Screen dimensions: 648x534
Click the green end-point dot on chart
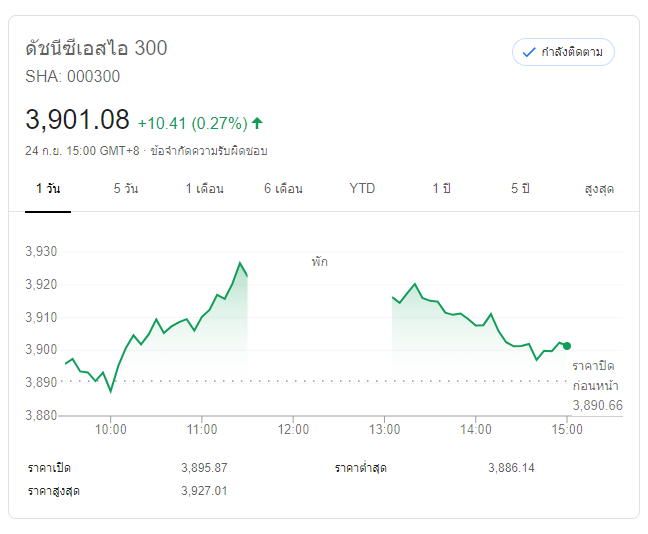(x=567, y=346)
